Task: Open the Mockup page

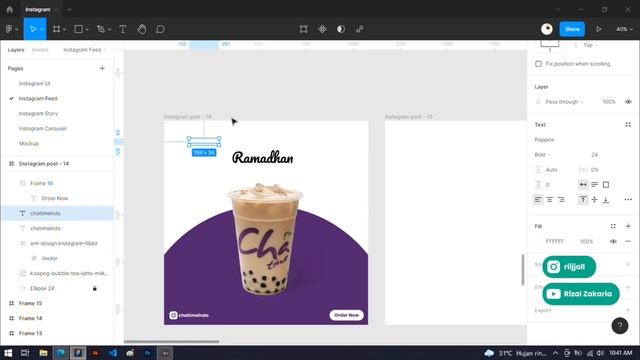Action: tap(29, 143)
